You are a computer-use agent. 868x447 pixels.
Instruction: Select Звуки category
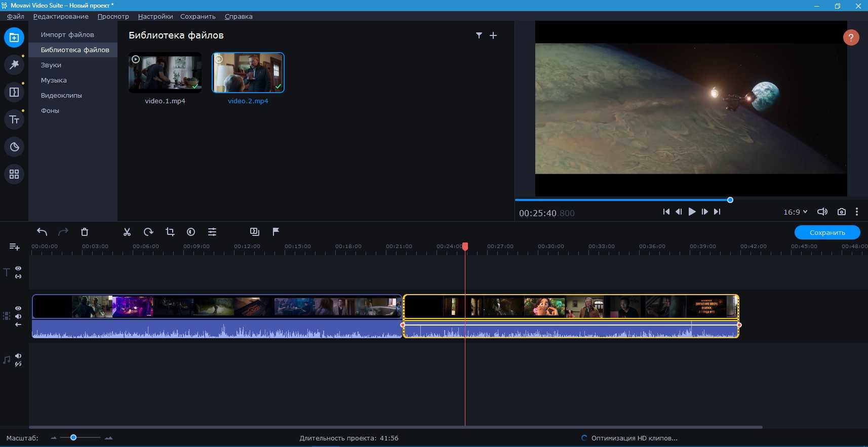(x=73, y=65)
